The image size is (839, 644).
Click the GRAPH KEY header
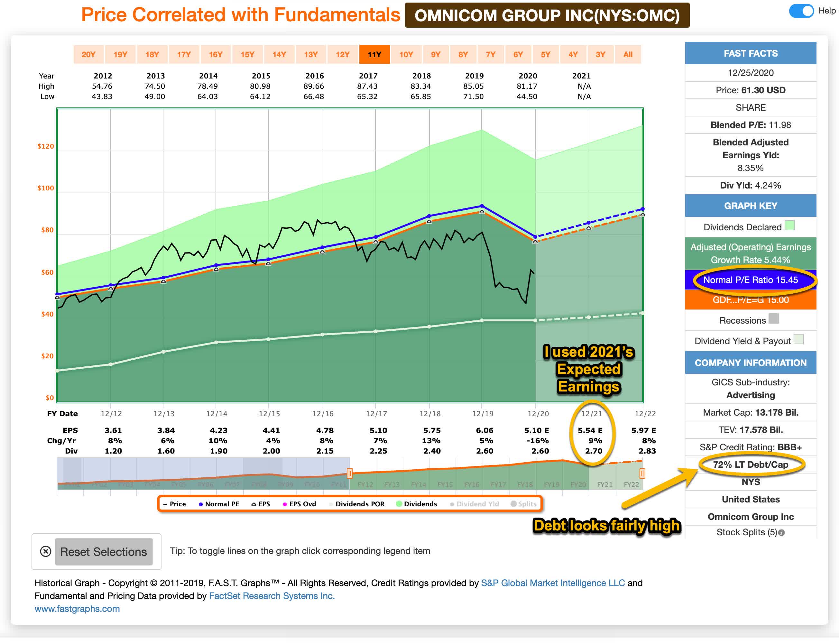pos(751,206)
